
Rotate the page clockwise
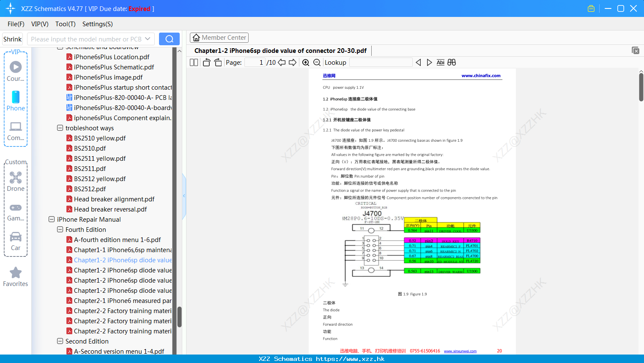[x=218, y=62]
